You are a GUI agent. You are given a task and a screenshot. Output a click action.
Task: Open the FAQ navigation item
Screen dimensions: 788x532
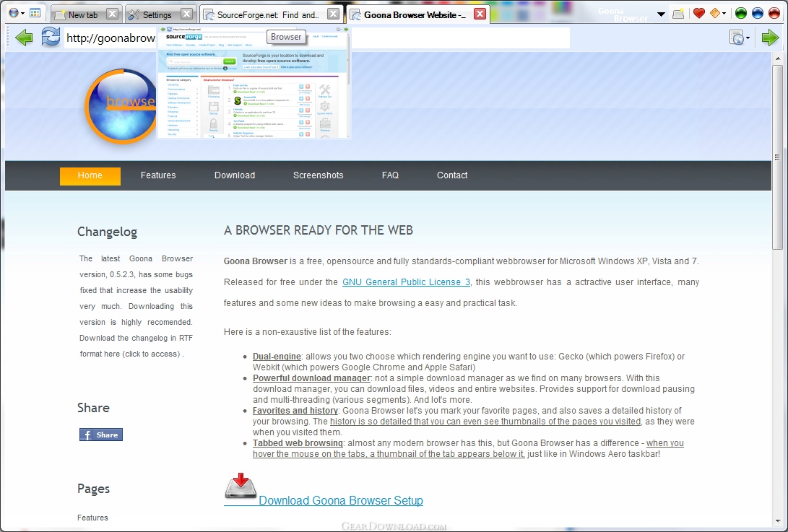(x=390, y=175)
